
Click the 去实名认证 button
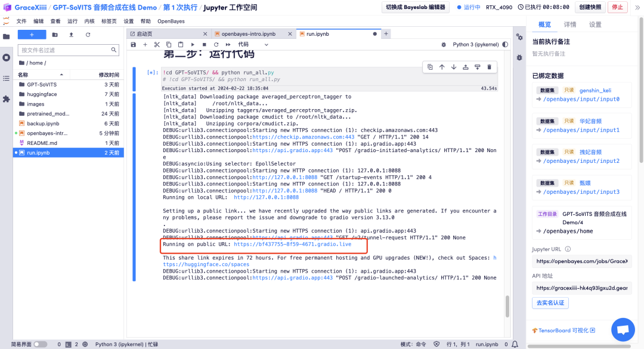550,303
